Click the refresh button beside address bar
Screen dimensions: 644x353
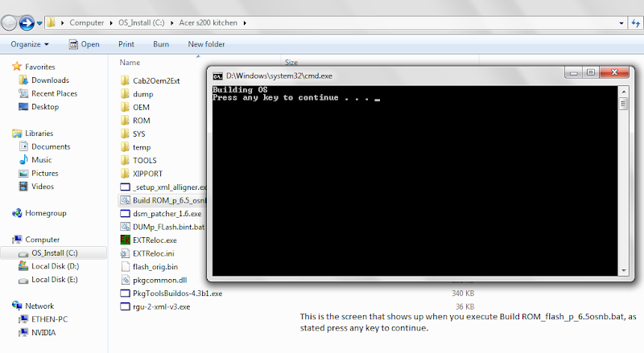pyautogui.click(x=636, y=23)
